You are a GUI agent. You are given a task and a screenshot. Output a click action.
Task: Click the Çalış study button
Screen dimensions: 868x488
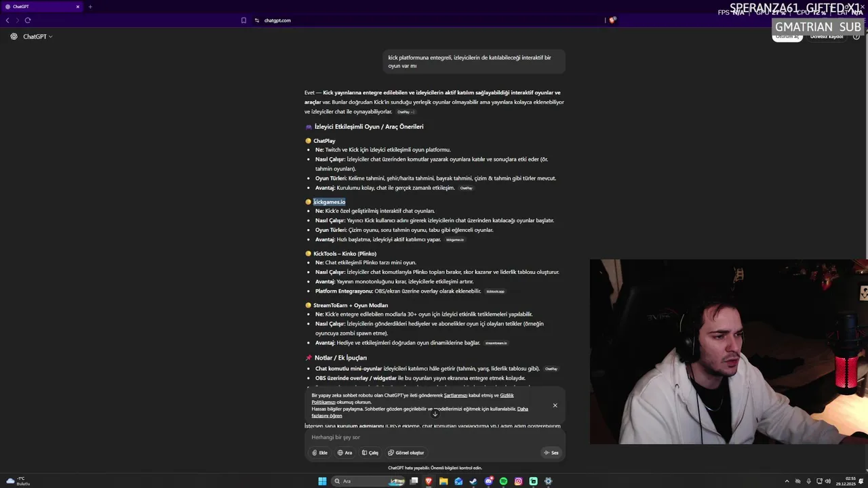tap(370, 453)
